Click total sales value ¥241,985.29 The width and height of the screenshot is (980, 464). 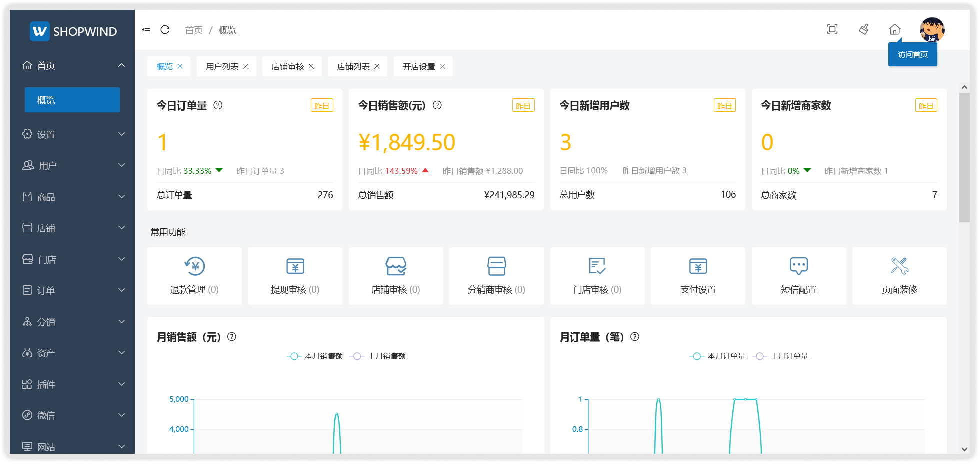pos(509,195)
